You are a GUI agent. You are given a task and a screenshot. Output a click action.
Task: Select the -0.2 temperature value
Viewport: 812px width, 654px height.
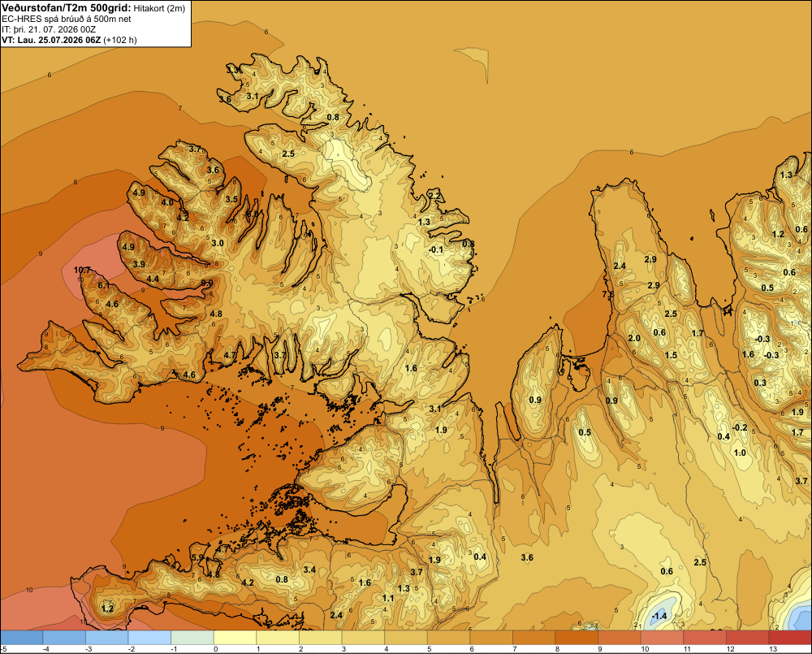(x=740, y=427)
